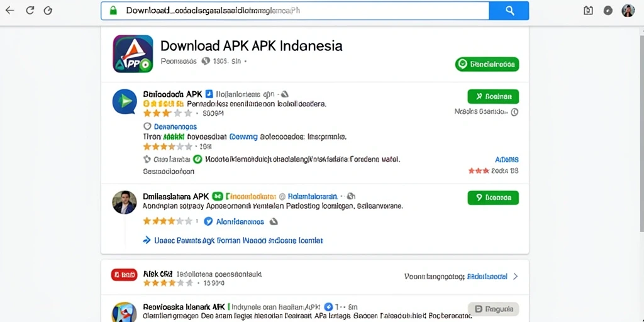Viewport: 644px width, 322px height.
Task: Follow the blue arrow link about Apk Indonesia
Action: pos(233,240)
